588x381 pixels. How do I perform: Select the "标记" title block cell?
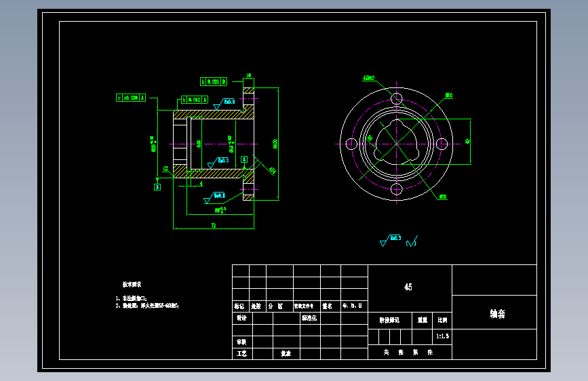(239, 306)
